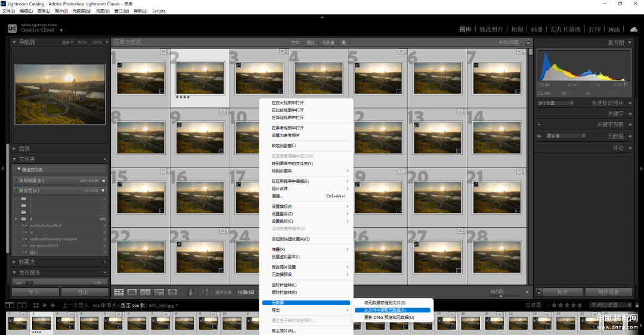Toggle the fifth filter star rating
Screen dimensions: 644x335
click(580, 305)
